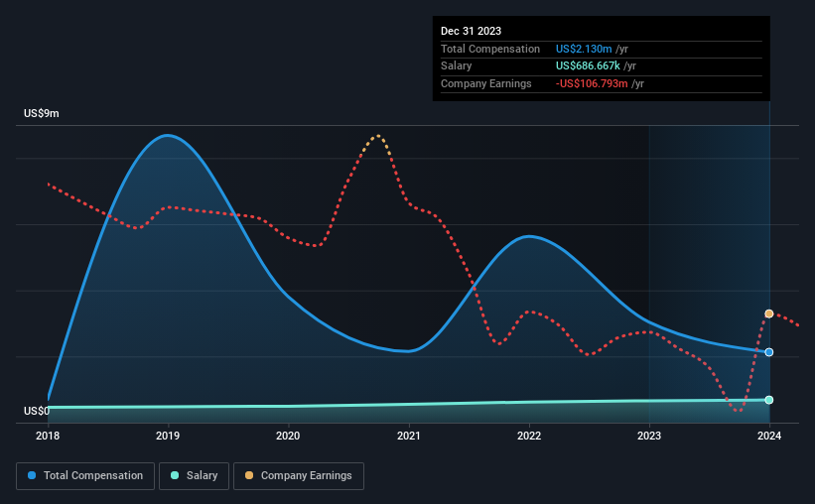Click the Salary label in tooltip
The width and height of the screenshot is (815, 504).
[x=456, y=66]
